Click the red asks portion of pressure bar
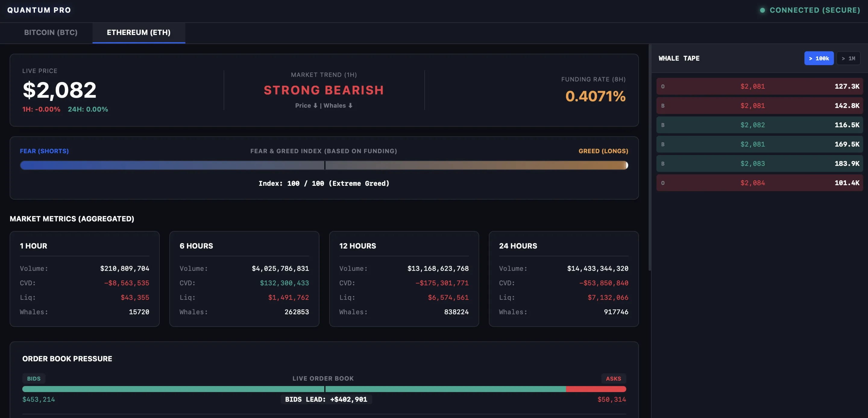Image resolution: width=868 pixels, height=418 pixels. tap(596, 389)
